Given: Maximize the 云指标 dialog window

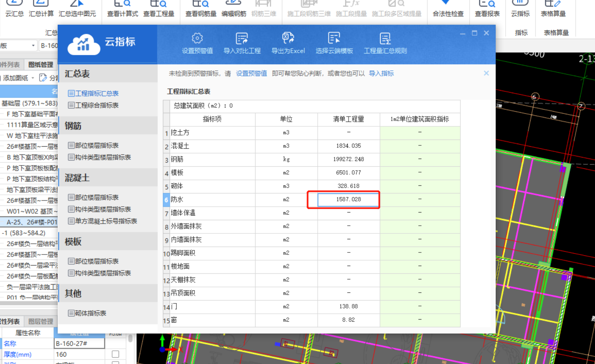Looking at the screenshot, I should 474,33.
